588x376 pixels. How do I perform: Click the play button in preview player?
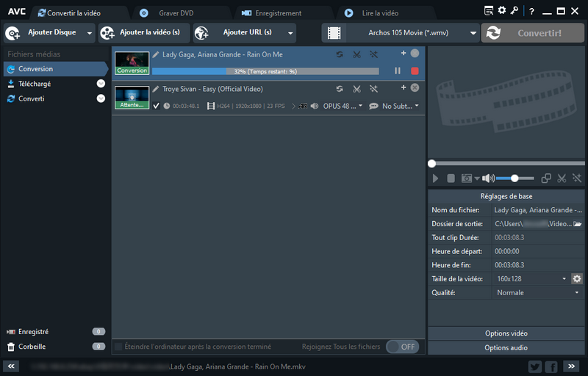click(435, 178)
